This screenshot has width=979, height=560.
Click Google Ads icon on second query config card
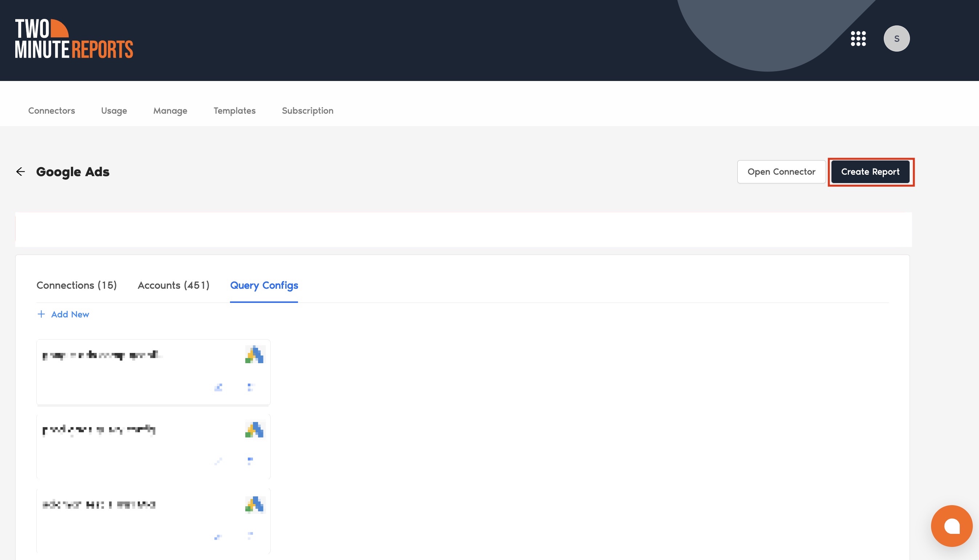[x=255, y=430]
